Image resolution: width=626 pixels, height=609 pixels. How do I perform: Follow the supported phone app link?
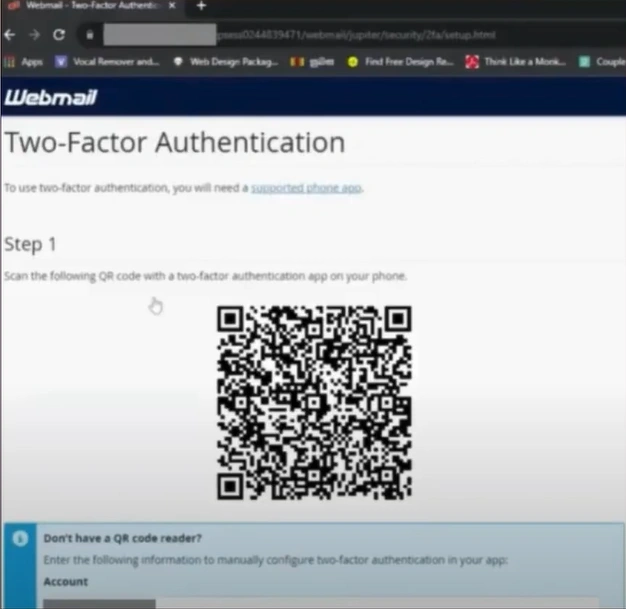tap(306, 188)
